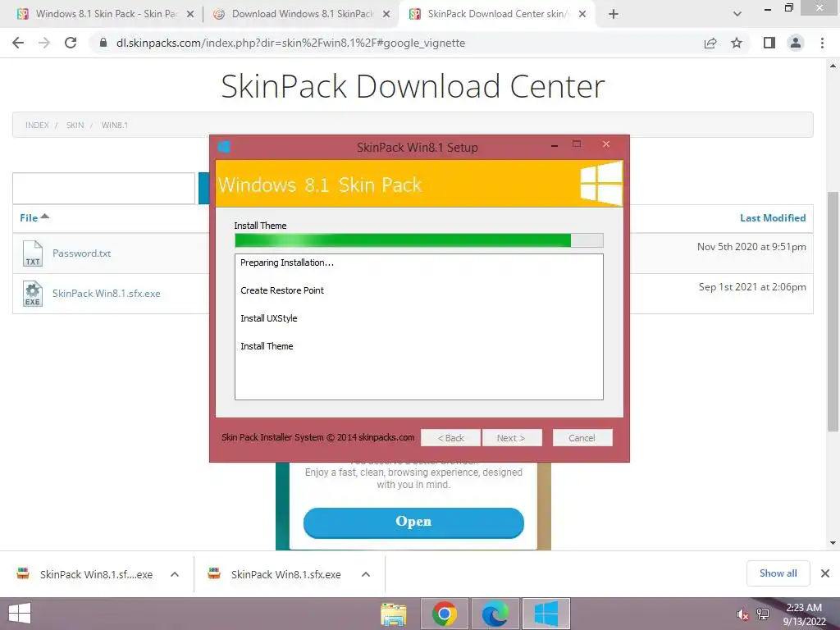Go back with the browser back arrow
The width and height of the screenshot is (840, 630).
pos(18,43)
